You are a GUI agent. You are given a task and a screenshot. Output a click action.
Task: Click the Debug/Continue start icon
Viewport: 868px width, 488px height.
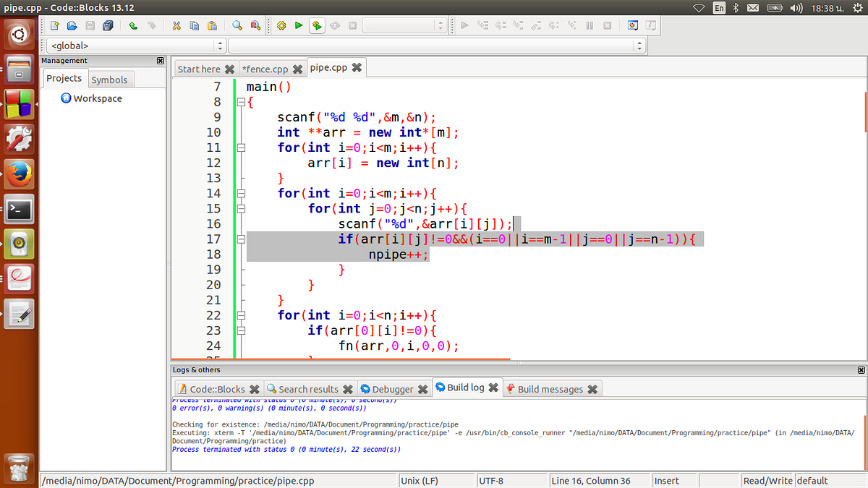(x=464, y=25)
